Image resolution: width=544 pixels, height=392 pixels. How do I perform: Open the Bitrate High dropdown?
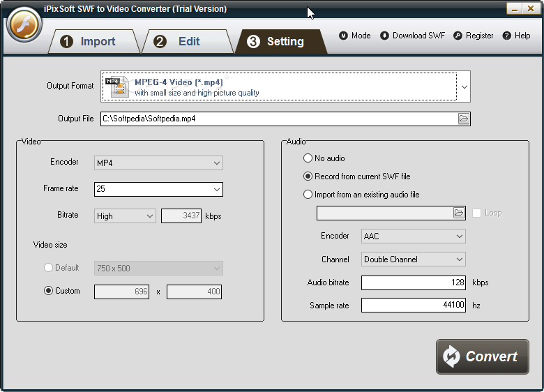coord(125,216)
